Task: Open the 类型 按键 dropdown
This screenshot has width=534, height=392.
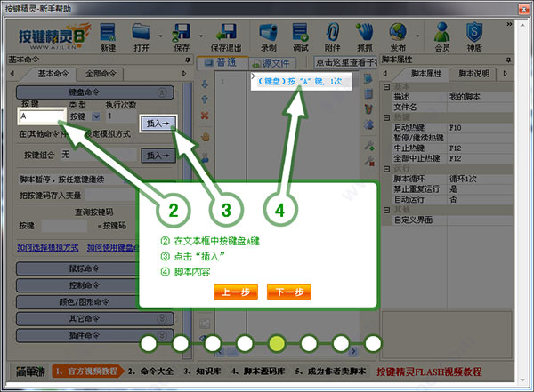Action: point(96,116)
